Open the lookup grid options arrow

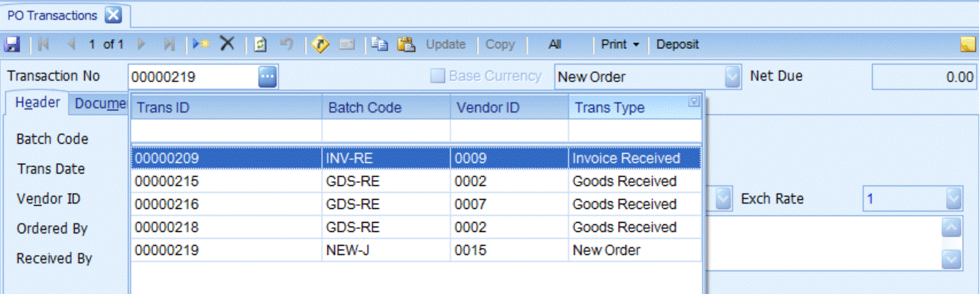pos(694,102)
